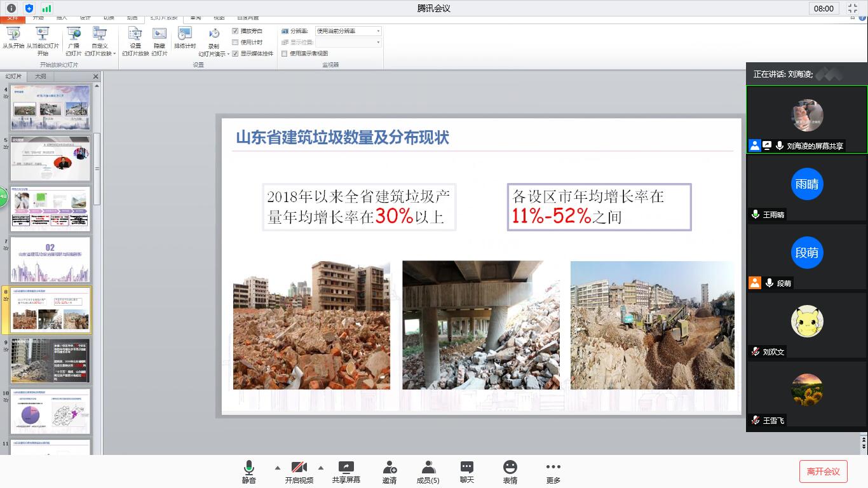Expand video options arrow beside 开启视频
Image resolution: width=868 pixels, height=488 pixels.
[320, 468]
